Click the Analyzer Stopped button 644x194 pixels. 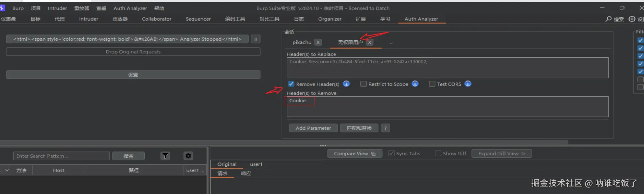tap(127, 39)
